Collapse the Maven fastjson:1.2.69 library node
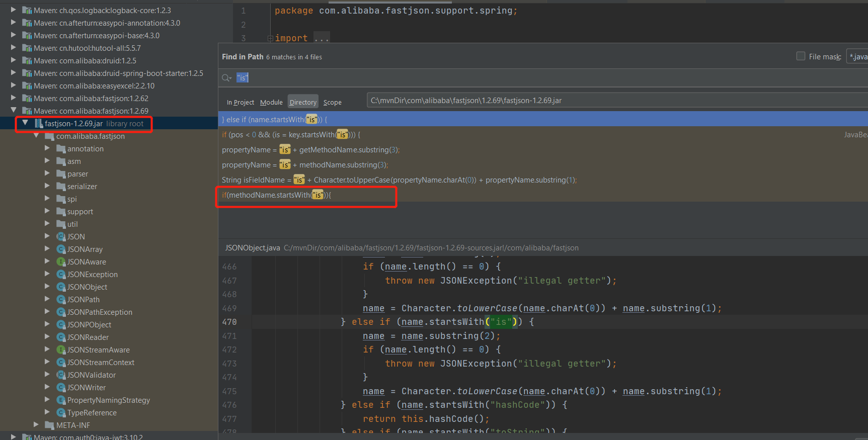This screenshot has height=440, width=868. (x=14, y=110)
